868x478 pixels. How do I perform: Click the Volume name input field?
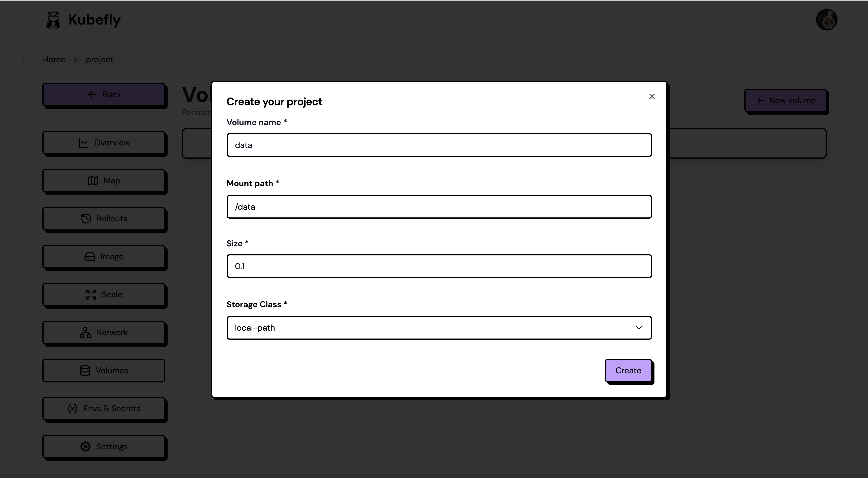[439, 145]
